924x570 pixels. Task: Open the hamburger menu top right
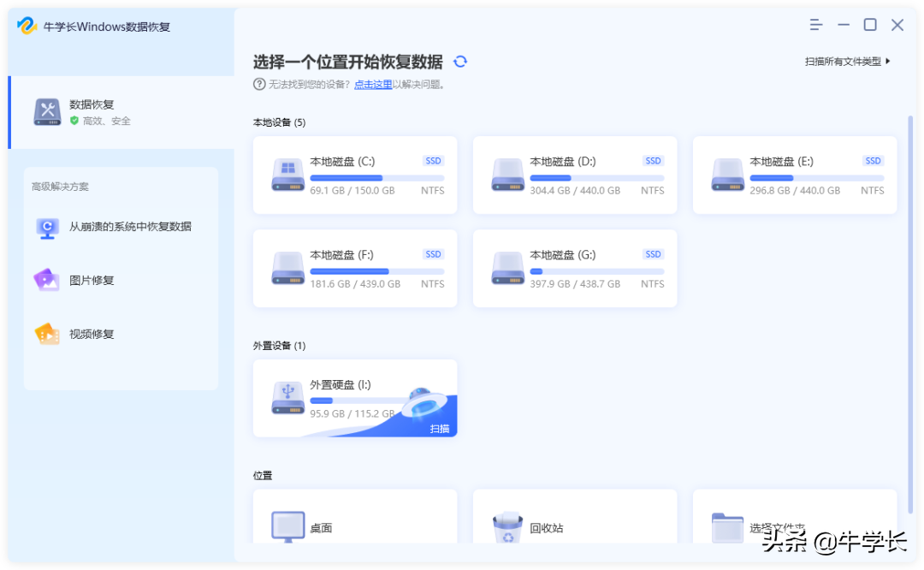click(815, 24)
